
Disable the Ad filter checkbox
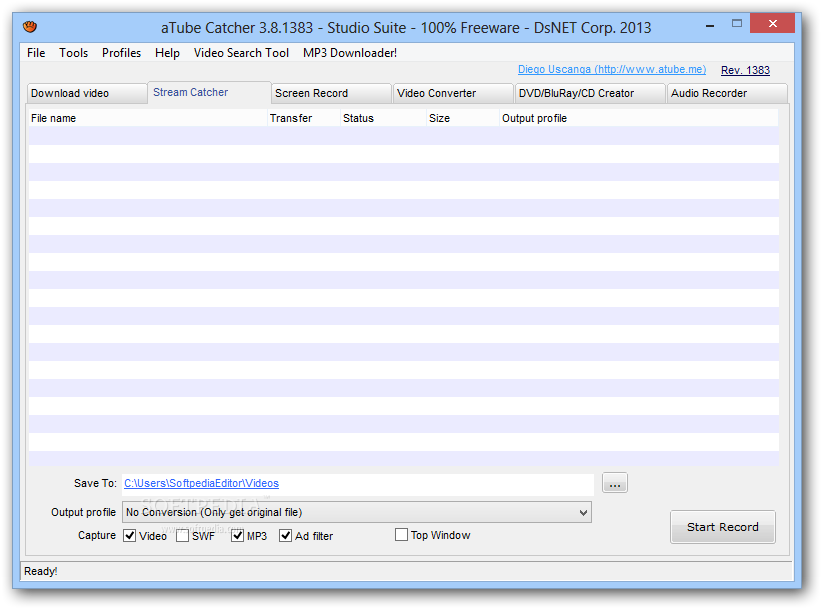[x=286, y=536]
